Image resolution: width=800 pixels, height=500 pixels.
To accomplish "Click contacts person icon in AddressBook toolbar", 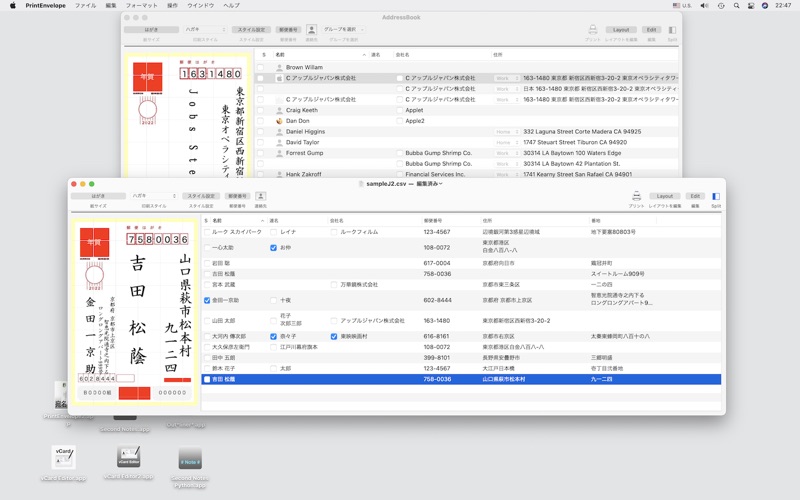I will point(311,30).
